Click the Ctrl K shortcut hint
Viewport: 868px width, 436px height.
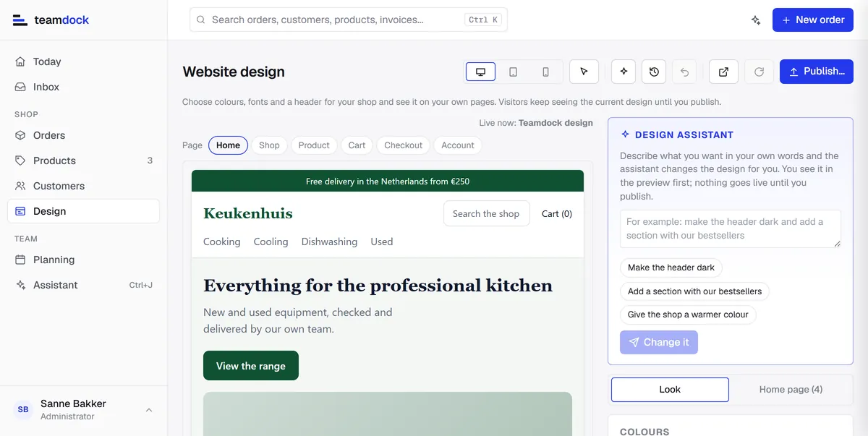tap(483, 20)
